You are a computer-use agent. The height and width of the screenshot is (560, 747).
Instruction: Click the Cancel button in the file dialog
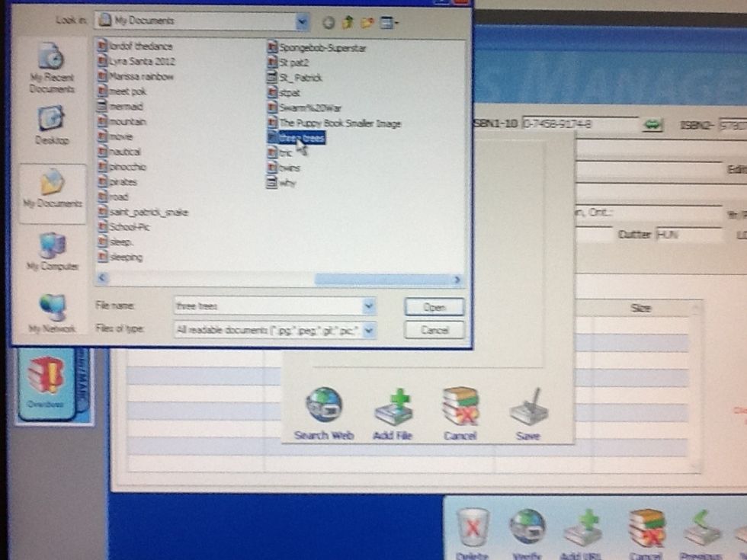coord(433,329)
